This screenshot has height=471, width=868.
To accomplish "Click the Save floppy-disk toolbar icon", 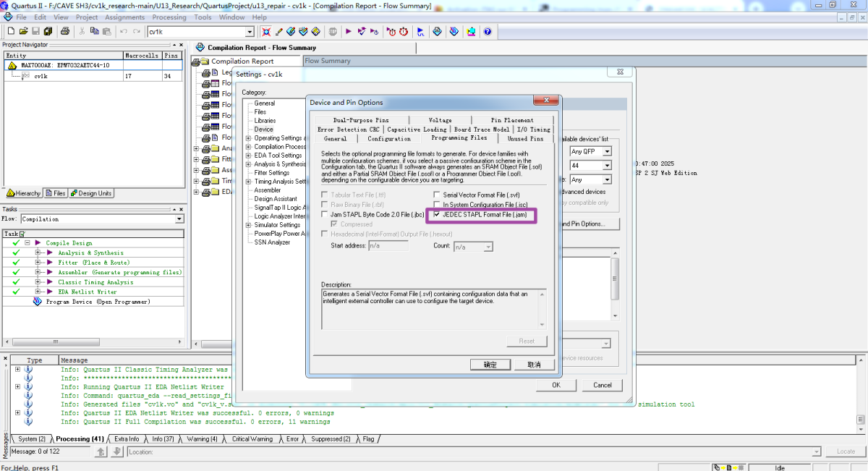I will [x=36, y=32].
